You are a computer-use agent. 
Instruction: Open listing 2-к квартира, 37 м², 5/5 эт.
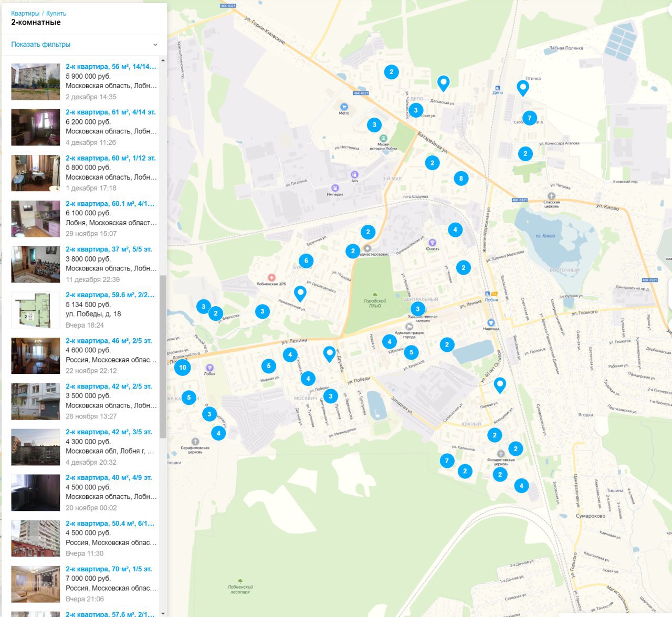click(x=109, y=249)
